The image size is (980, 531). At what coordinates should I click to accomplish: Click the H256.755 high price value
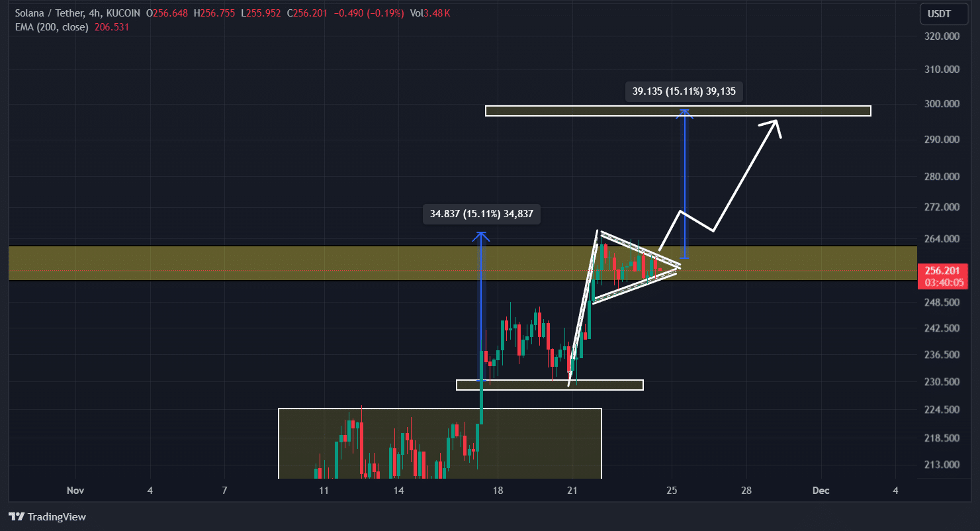214,13
